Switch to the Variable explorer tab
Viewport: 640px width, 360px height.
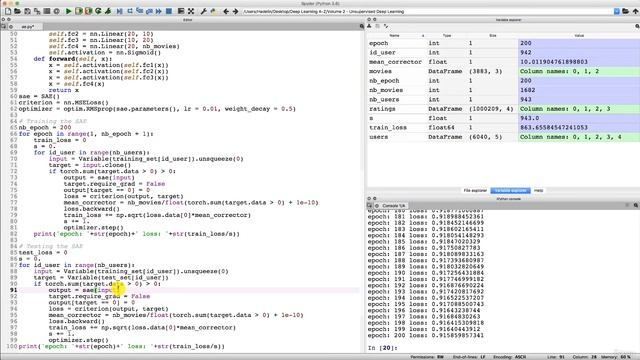(x=510, y=191)
